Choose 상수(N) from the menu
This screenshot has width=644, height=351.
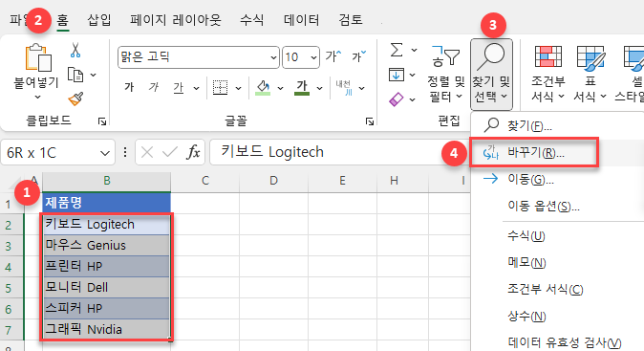click(557, 316)
